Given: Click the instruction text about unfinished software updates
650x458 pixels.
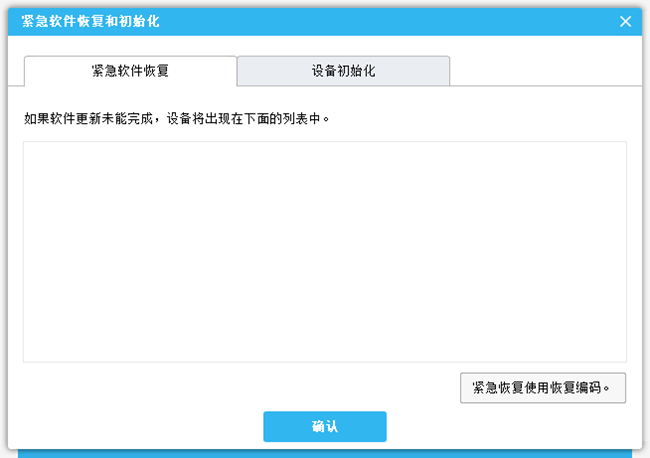Looking at the screenshot, I should pos(100,118).
